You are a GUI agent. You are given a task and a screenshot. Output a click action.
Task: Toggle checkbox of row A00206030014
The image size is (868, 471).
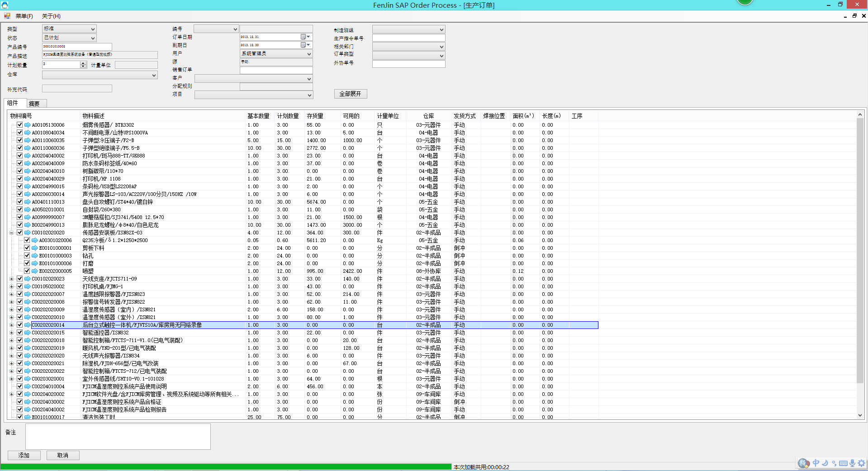(x=19, y=194)
